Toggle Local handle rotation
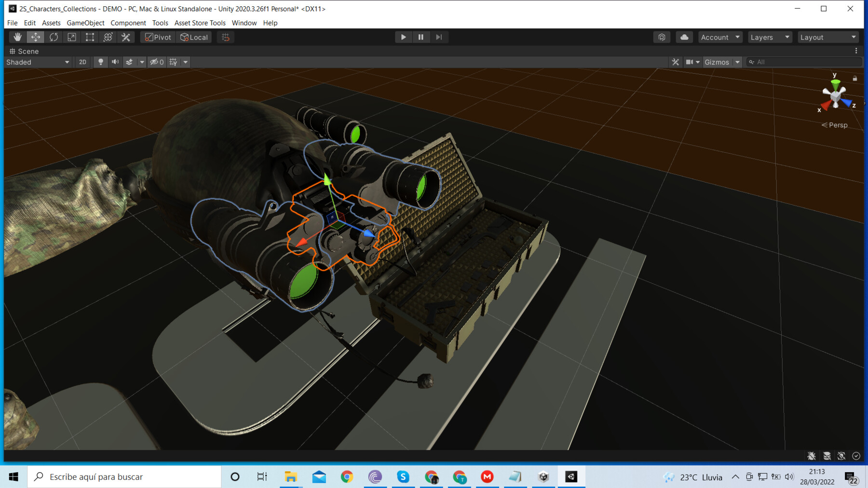 click(194, 37)
